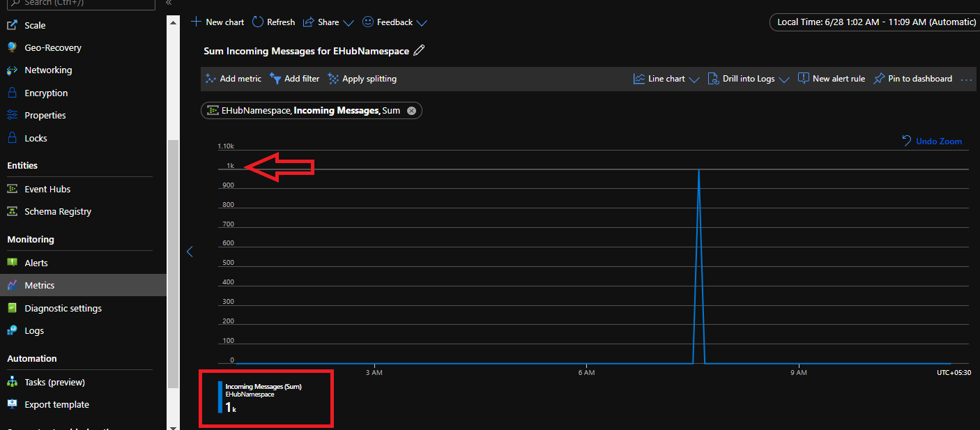The image size is (980, 430).
Task: Collapse the sidebar with double chevron
Action: pyautogui.click(x=169, y=3)
